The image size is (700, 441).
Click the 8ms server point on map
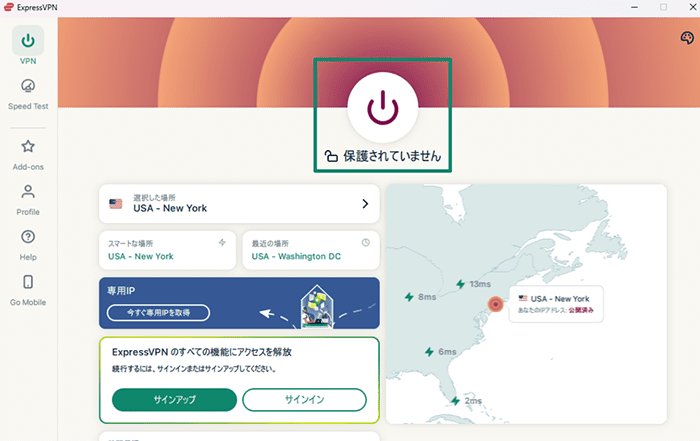[408, 297]
